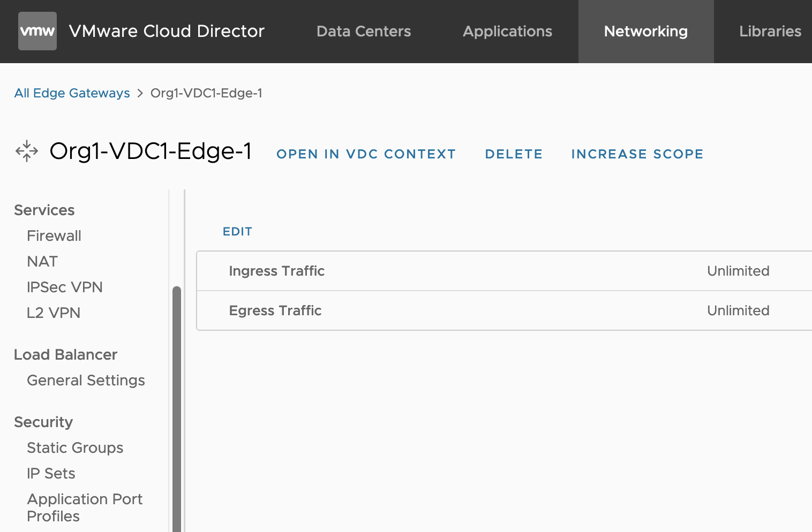Click OPEN IN VDC CONTEXT button

366,154
